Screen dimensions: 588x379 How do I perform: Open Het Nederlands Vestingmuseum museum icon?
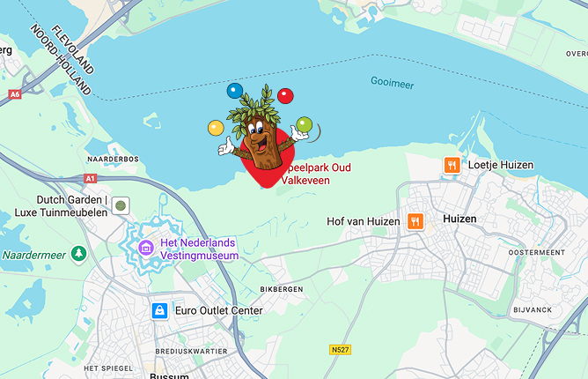coord(146,248)
